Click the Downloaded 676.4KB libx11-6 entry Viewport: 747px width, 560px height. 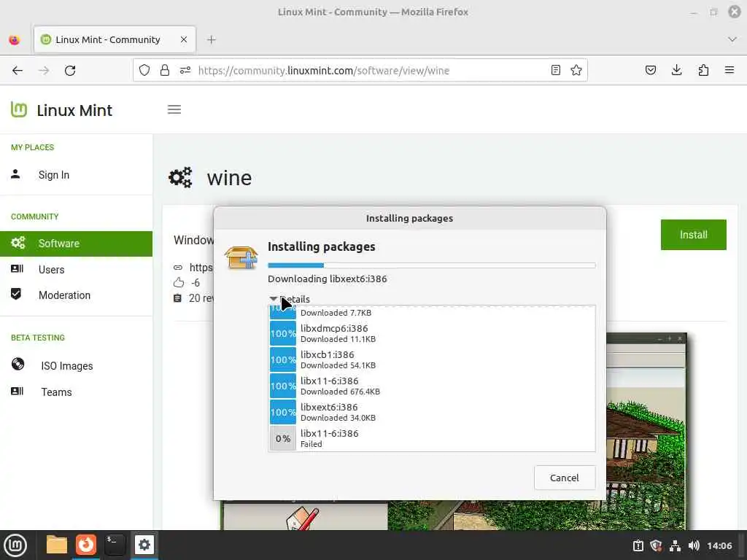click(x=432, y=386)
